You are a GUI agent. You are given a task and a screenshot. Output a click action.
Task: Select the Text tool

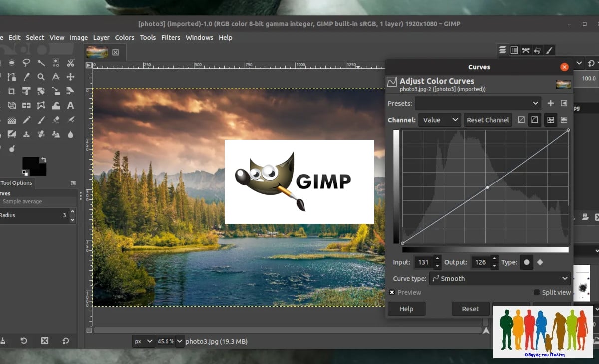tap(70, 105)
